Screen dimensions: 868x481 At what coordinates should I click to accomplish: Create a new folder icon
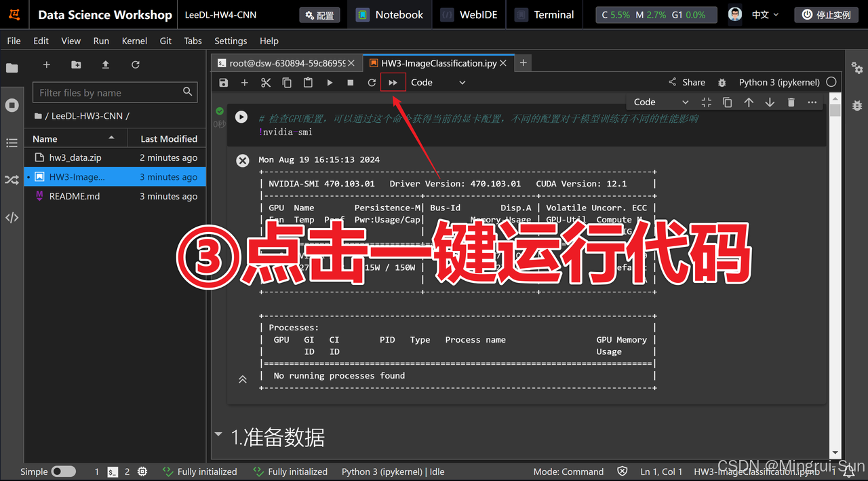click(76, 64)
